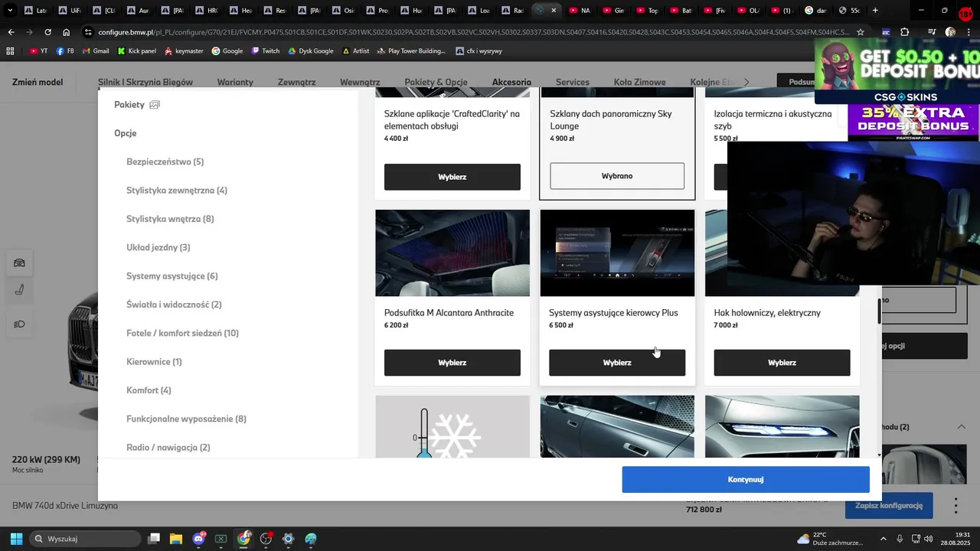
Task: Open the kebab menu beside Zapisz konfigurację
Action: [955, 506]
